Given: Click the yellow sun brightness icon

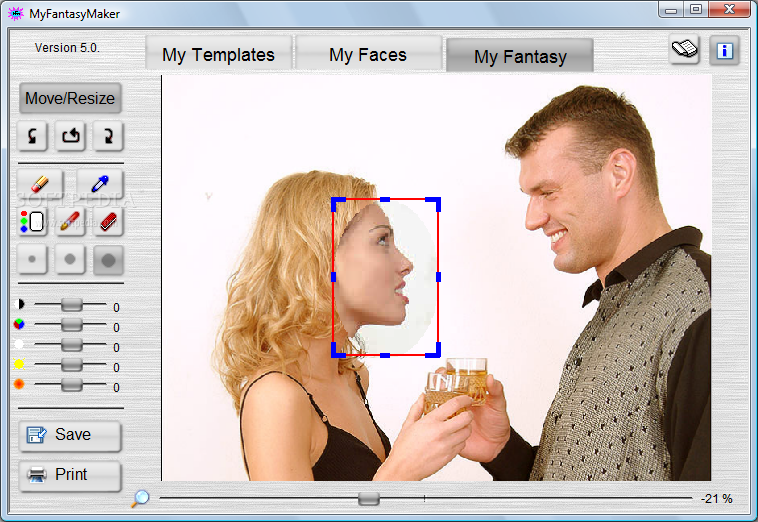Looking at the screenshot, I should pyautogui.click(x=19, y=364).
